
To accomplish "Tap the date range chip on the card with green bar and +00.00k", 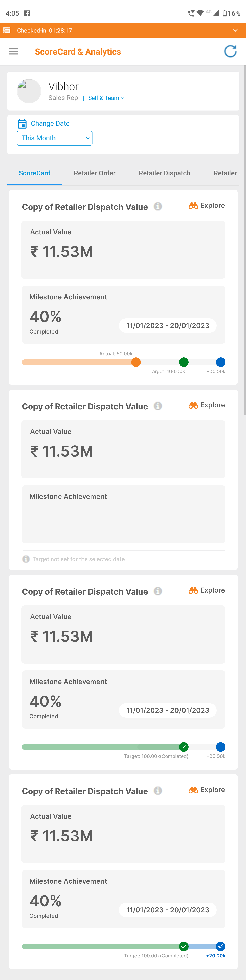I will click(168, 710).
